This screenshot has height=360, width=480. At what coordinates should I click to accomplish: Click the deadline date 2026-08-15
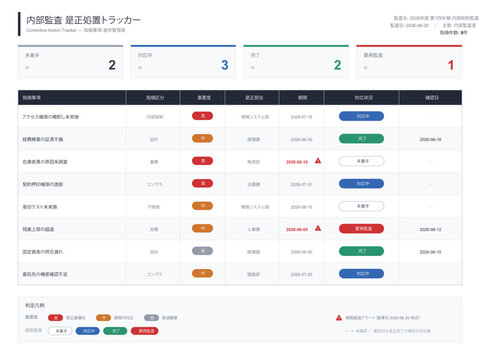[301, 207]
